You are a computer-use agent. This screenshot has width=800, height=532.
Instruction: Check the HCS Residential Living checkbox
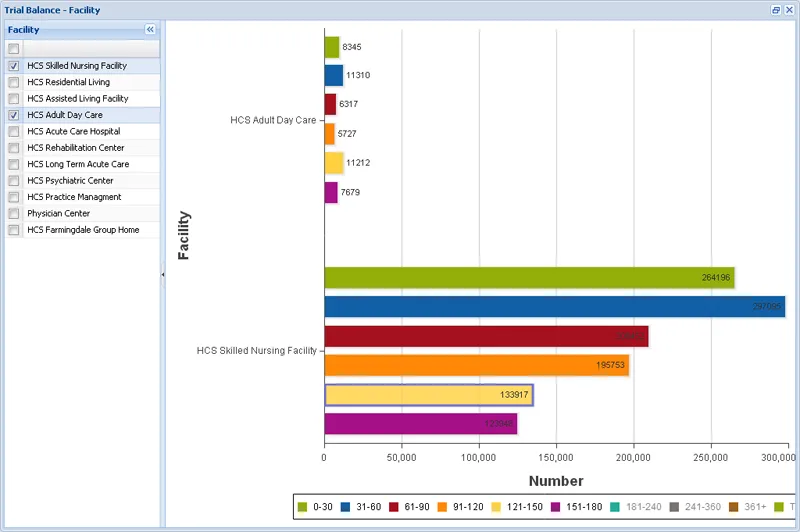click(x=14, y=82)
